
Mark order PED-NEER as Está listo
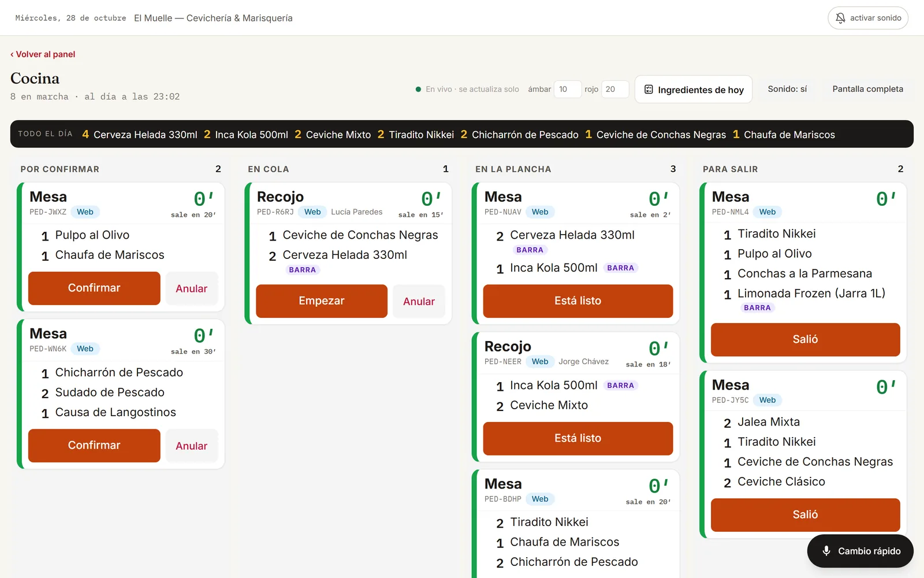click(578, 438)
